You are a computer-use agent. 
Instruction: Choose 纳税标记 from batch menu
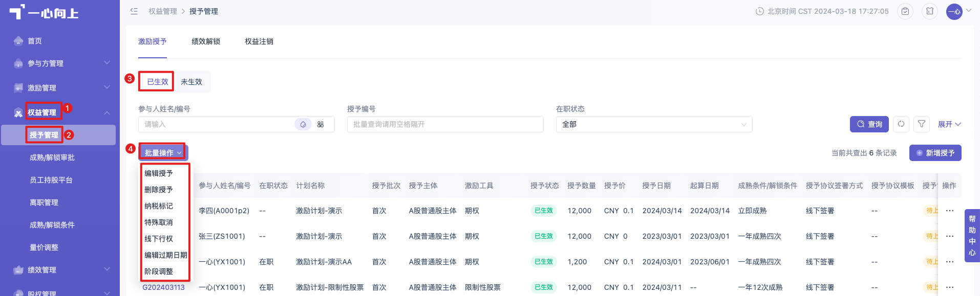(x=159, y=206)
